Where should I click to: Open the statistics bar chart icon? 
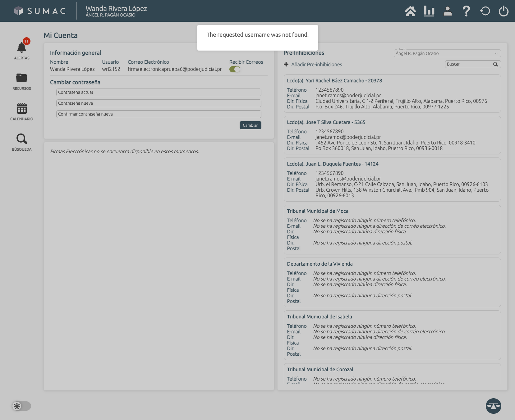click(429, 11)
